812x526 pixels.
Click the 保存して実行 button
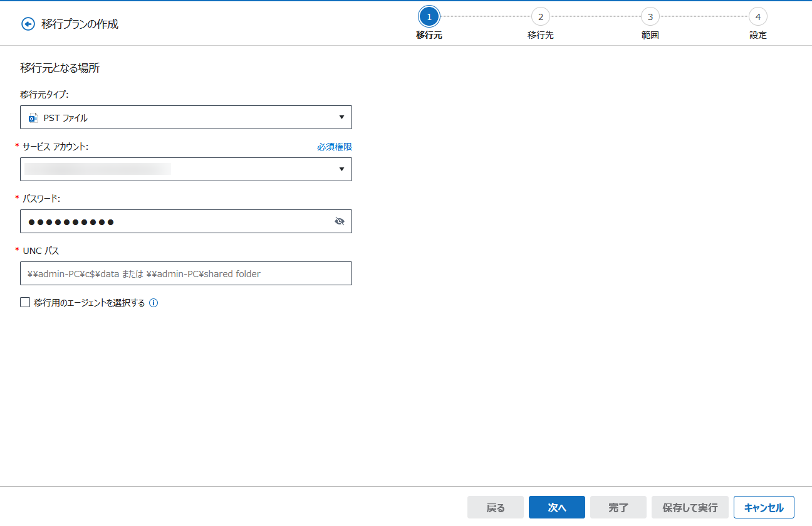pyautogui.click(x=690, y=508)
